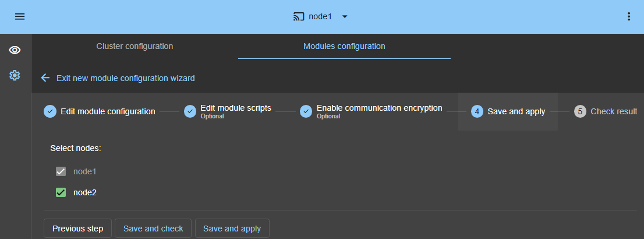The height and width of the screenshot is (239, 644).
Task: Click the checkmark icon for Edit module configuration
Action: point(50,111)
